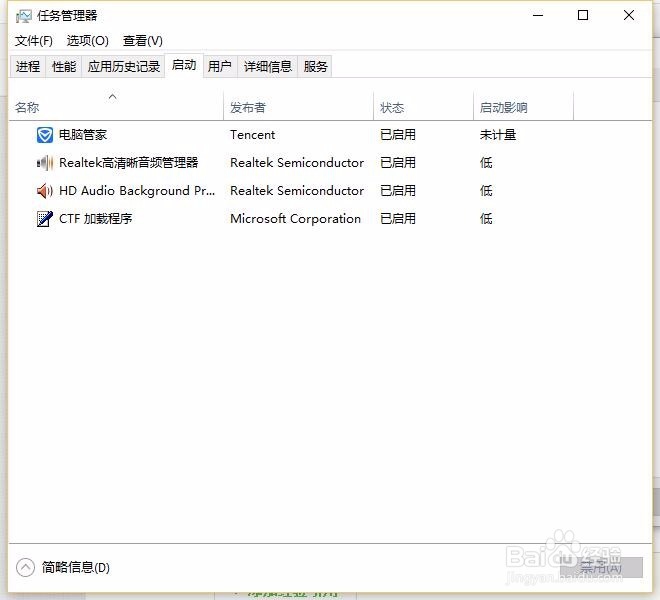This screenshot has width=660, height=600.
Task: Switch to the 详细信息 tab
Action: 268,67
